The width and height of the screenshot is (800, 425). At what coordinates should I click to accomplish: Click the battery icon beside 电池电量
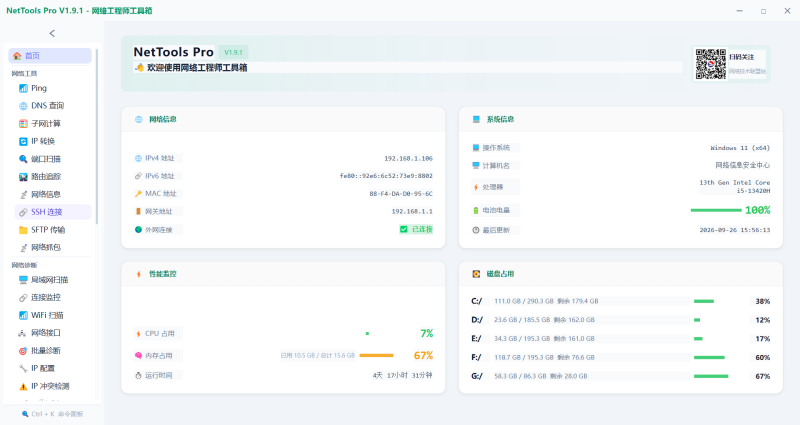pyautogui.click(x=476, y=210)
